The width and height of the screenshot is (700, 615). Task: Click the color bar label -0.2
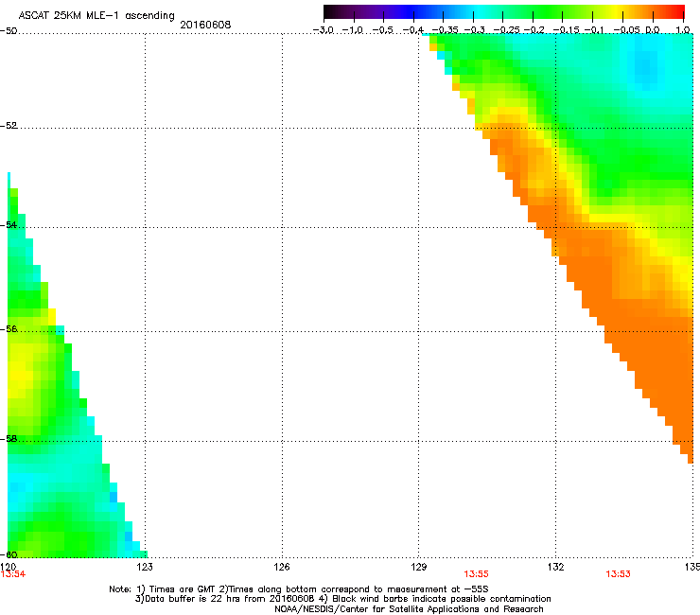(534, 30)
